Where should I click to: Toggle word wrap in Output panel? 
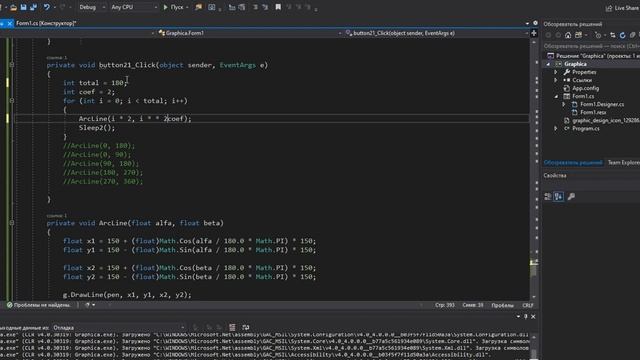coord(246,327)
